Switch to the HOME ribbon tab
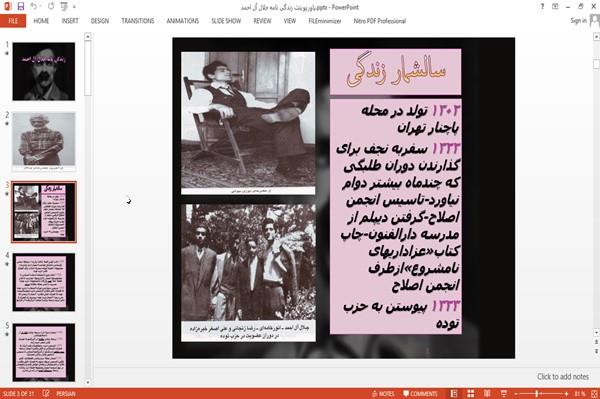Viewport: 600px width, 399px height. click(41, 21)
